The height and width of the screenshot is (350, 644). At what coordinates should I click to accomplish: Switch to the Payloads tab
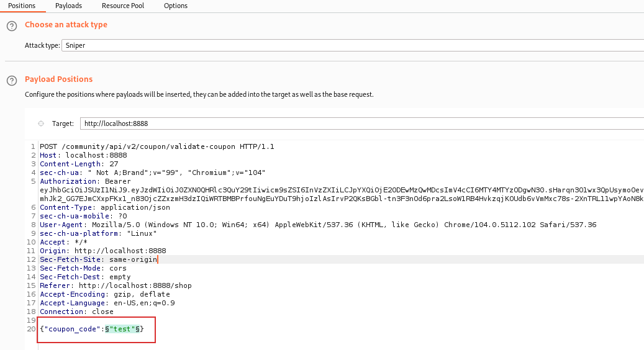pos(68,6)
